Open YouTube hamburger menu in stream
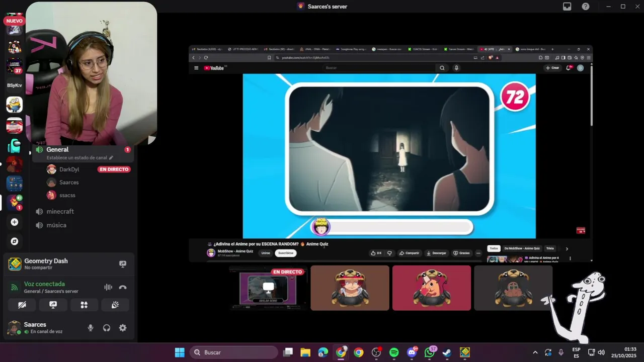The image size is (644, 362). pos(196,68)
